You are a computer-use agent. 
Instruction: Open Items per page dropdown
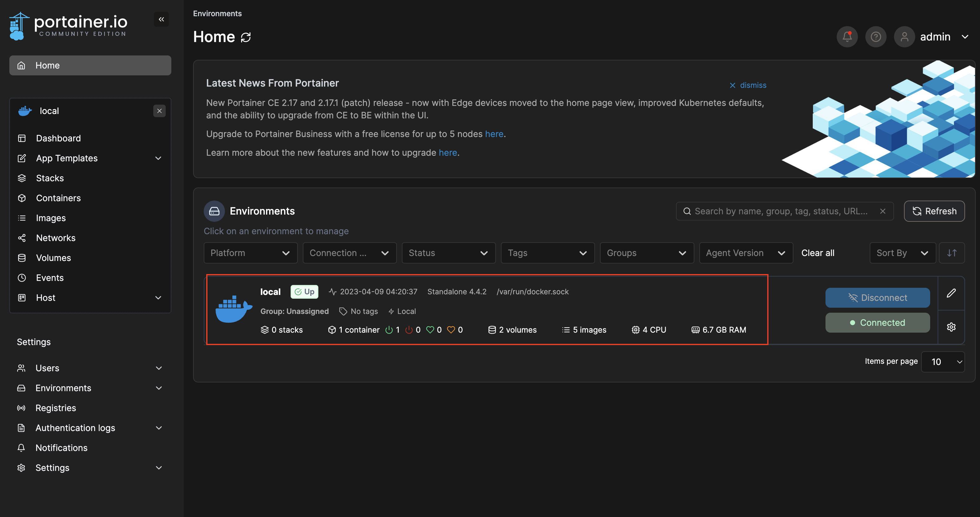coord(943,361)
